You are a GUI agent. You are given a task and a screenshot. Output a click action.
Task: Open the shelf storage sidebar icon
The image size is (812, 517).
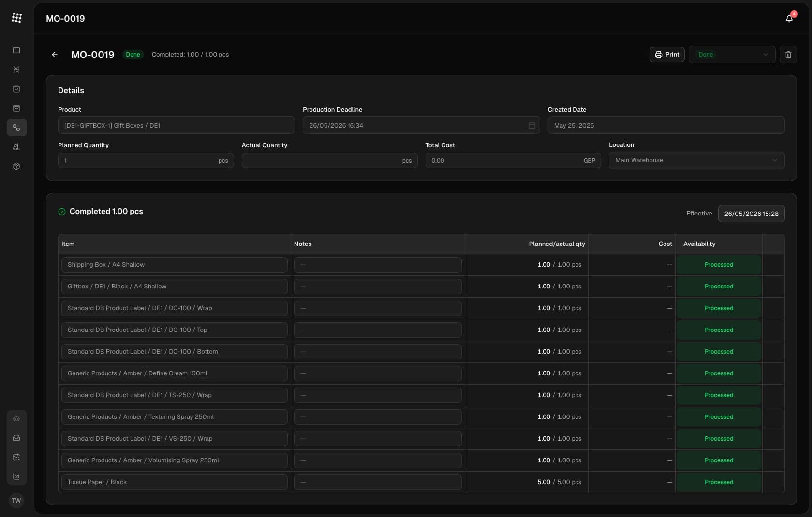(x=16, y=70)
